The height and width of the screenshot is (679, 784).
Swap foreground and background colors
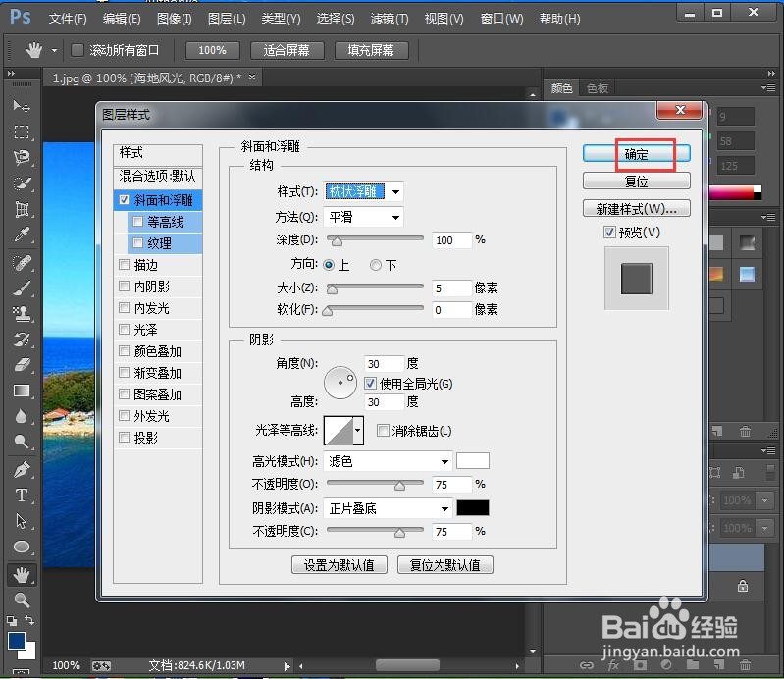[29, 620]
